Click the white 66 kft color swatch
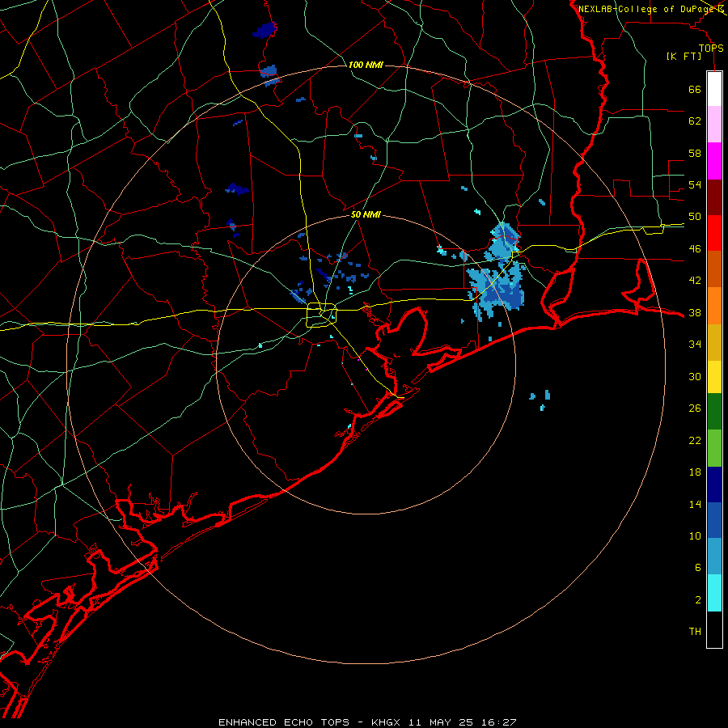Viewport: 728px width, 728px height. click(714, 89)
